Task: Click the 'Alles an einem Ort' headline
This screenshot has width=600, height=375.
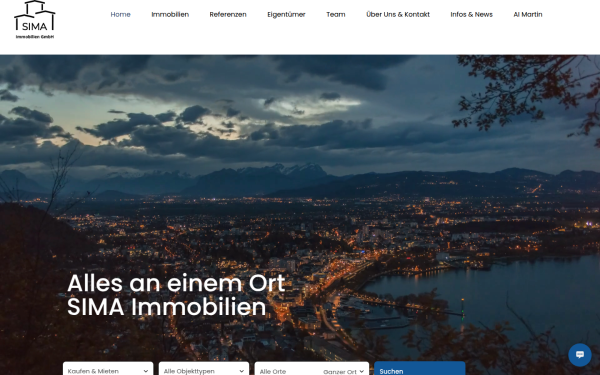Action: (x=176, y=284)
